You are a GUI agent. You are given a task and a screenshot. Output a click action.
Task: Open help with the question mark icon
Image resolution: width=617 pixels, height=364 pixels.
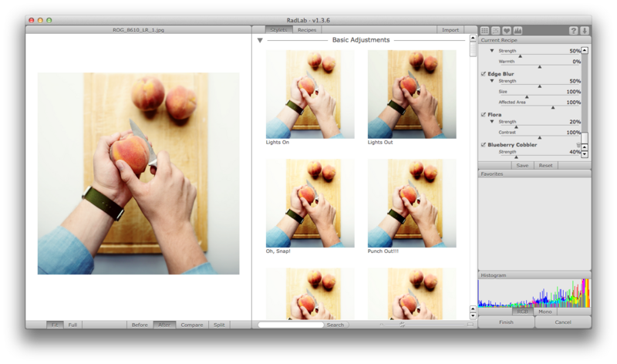573,30
